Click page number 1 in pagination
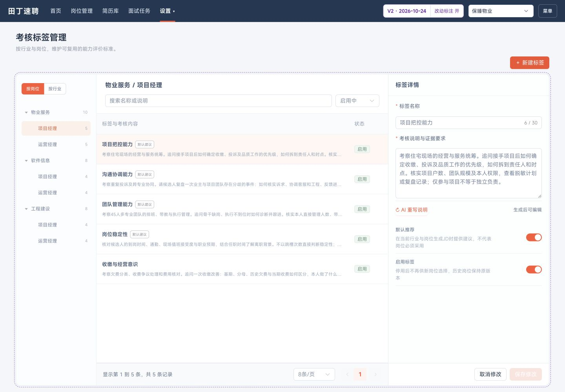Screen dimensions: 565x392 (x=360, y=374)
